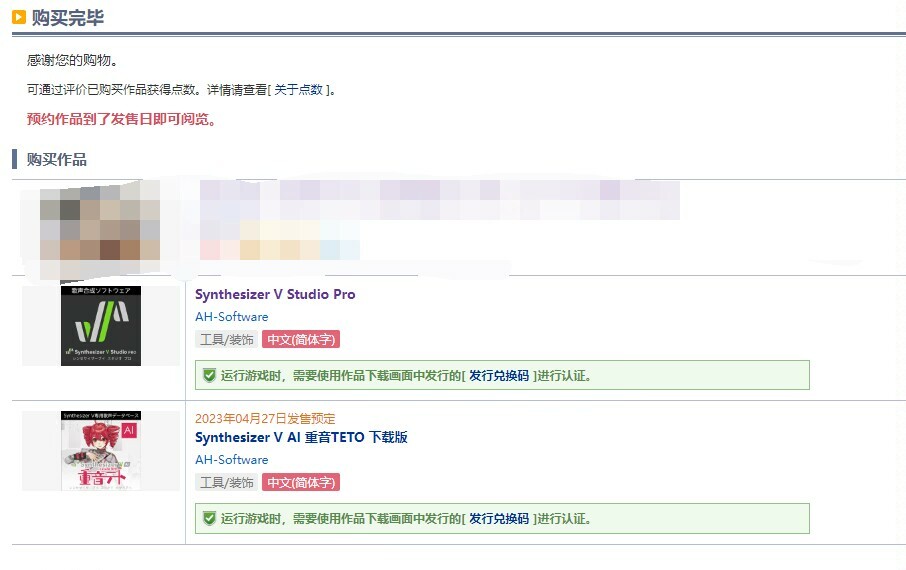Click green shield icon in 重音TETO notice
Viewport: 906px width, 570px height.
click(209, 519)
